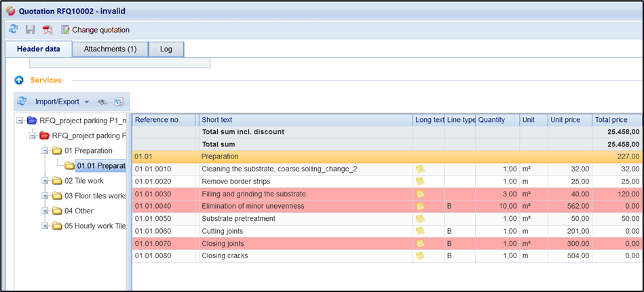Collapse the 01 Preparation tree node
This screenshot has width=644, height=292.
coord(45,150)
